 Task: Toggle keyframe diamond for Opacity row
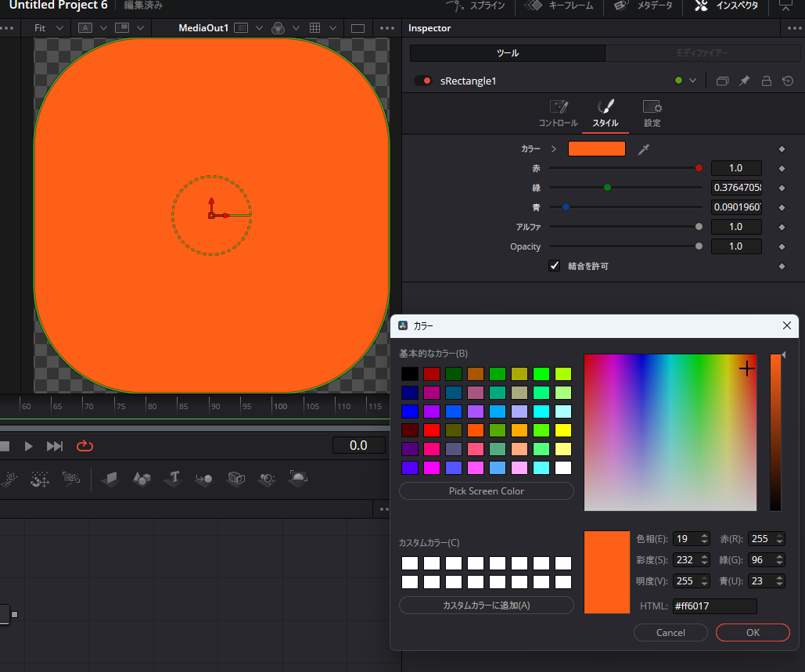click(782, 246)
